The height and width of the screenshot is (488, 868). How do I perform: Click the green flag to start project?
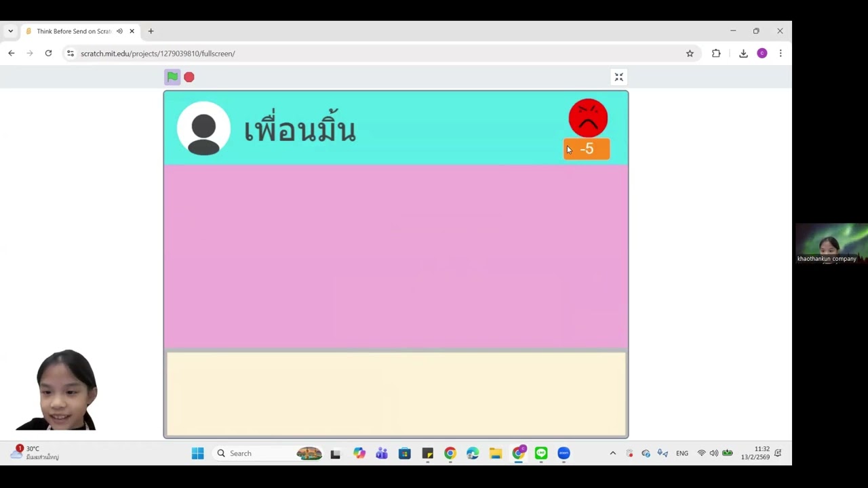click(x=172, y=77)
